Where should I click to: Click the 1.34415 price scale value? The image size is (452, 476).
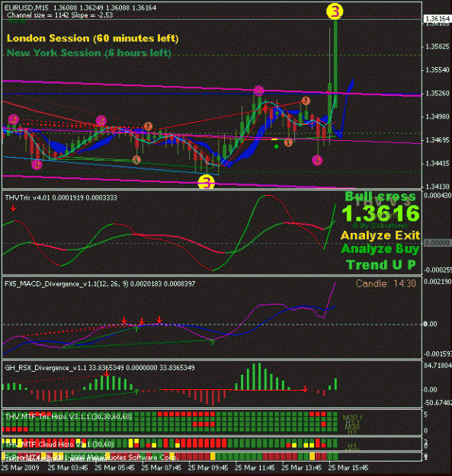point(437,163)
